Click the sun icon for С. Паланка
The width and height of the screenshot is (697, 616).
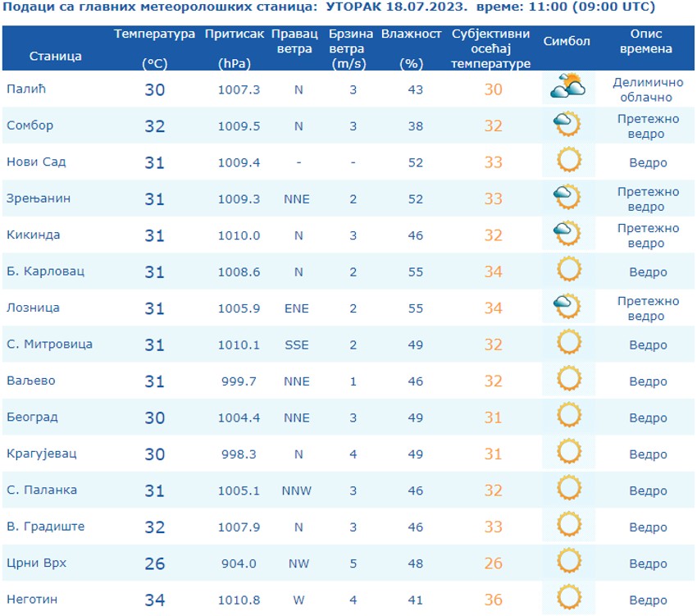569,487
